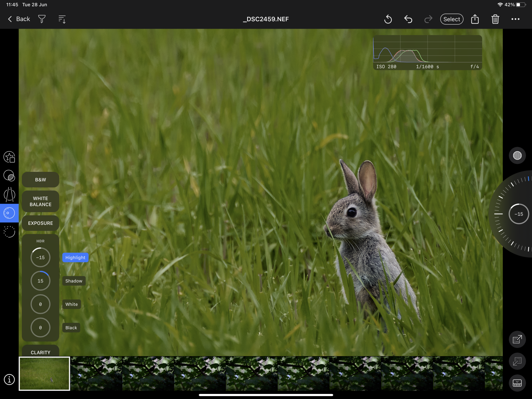Open the photo info icon
This screenshot has width=532, height=399.
(x=9, y=379)
